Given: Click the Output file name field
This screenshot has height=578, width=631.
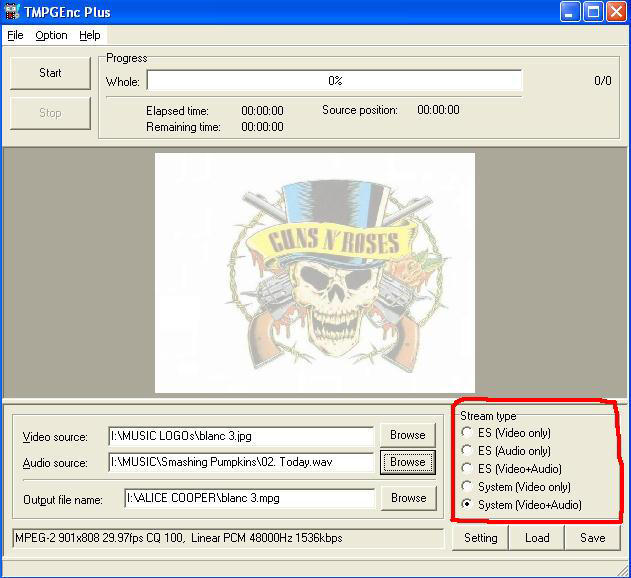Looking at the screenshot, I should pyautogui.click(x=249, y=498).
